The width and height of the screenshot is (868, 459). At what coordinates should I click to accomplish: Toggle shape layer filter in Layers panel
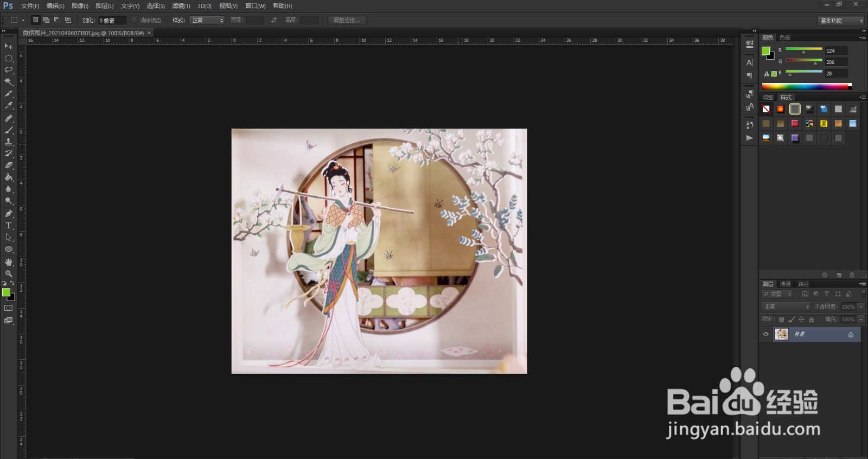[838, 294]
